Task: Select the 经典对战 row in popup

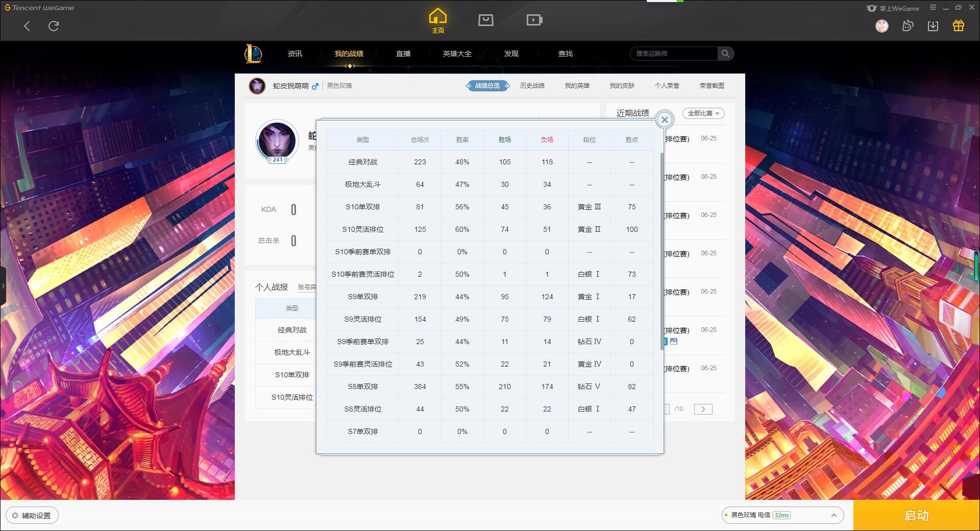Action: [490, 162]
